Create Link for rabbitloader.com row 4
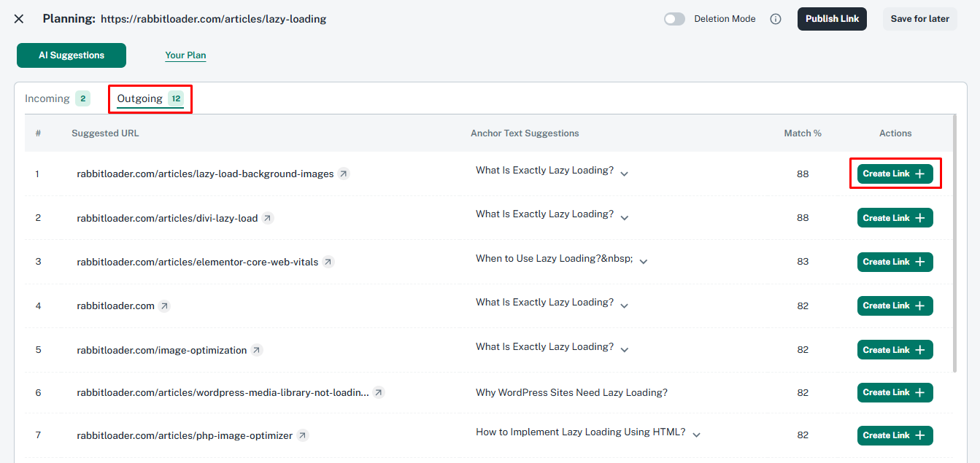This screenshot has height=463, width=980. click(895, 306)
